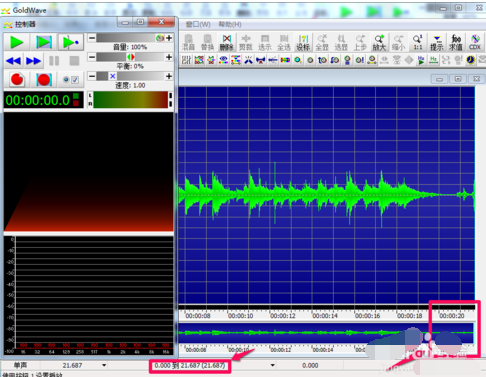Viewport: 486px width, 377px height.
Task: Decrease volume with the minus button
Action: pyautogui.click(x=92, y=38)
